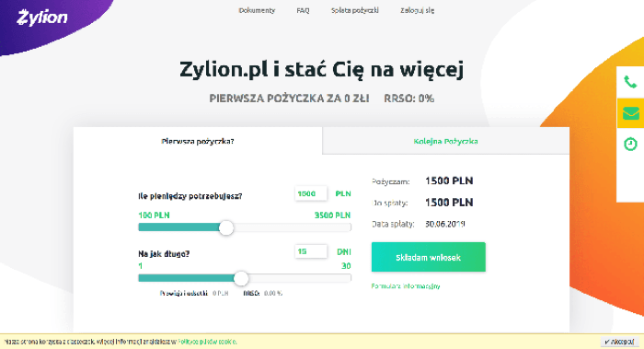Click the PIERWSZA POŻYCZKA ZA 0 ZŁ! text
Screen dimensions: 644x349
289,99
